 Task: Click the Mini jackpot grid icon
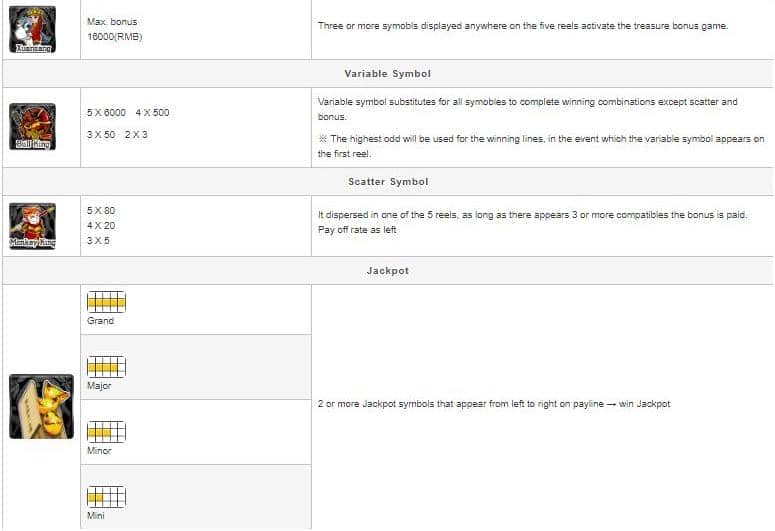coord(106,497)
